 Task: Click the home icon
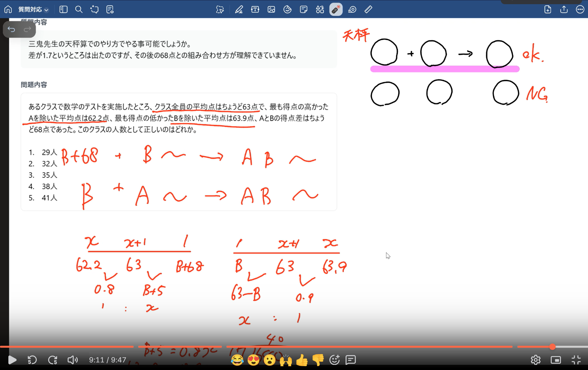(x=8, y=10)
